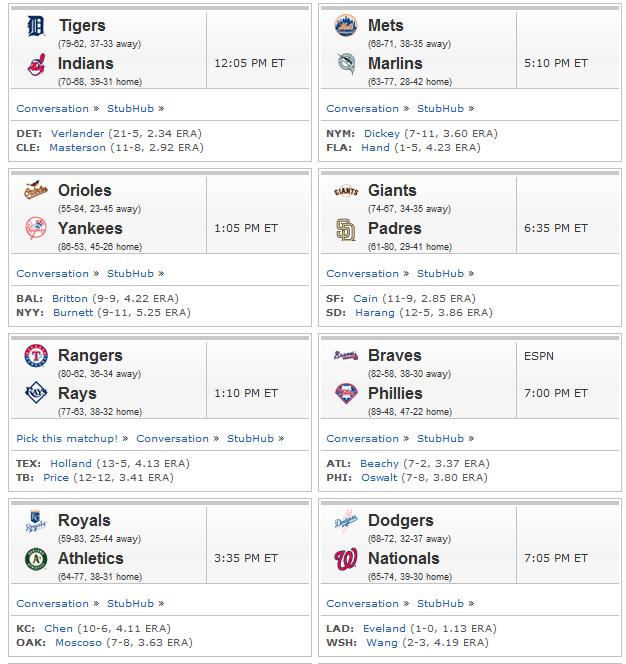
Task: Click the Tampa Bay Rays logo
Action: coord(36,393)
